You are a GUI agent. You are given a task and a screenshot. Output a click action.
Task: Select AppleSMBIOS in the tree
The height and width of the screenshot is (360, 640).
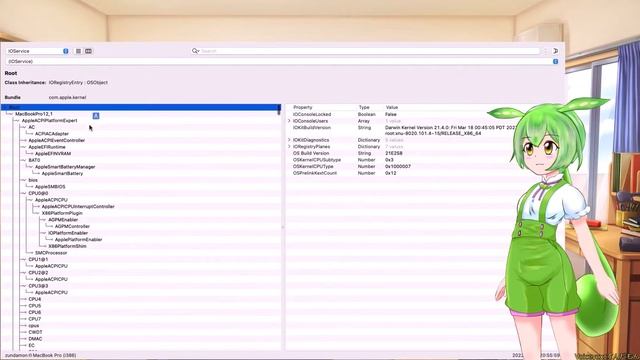click(x=50, y=187)
